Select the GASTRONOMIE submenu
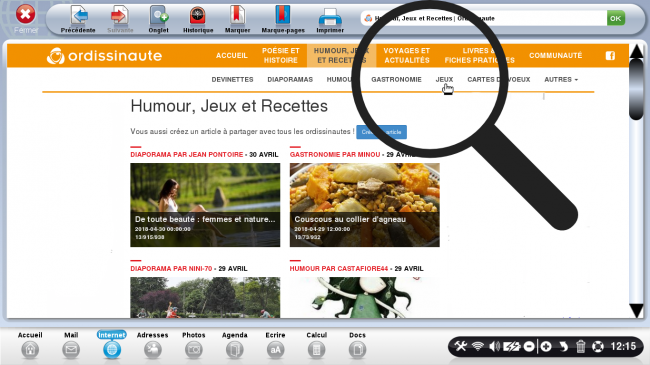Image resolution: width=650 pixels, height=365 pixels. pyautogui.click(x=396, y=79)
